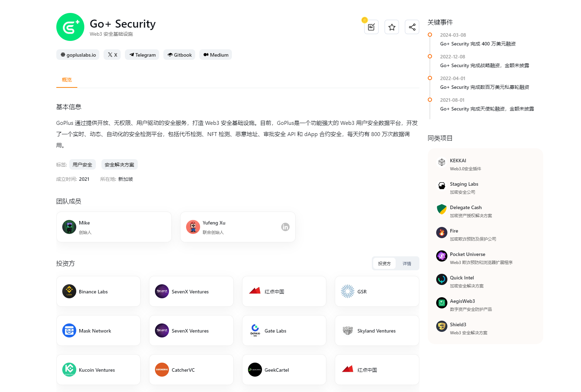Switch investors view to 详情
The width and height of the screenshot is (581, 392).
407,263
